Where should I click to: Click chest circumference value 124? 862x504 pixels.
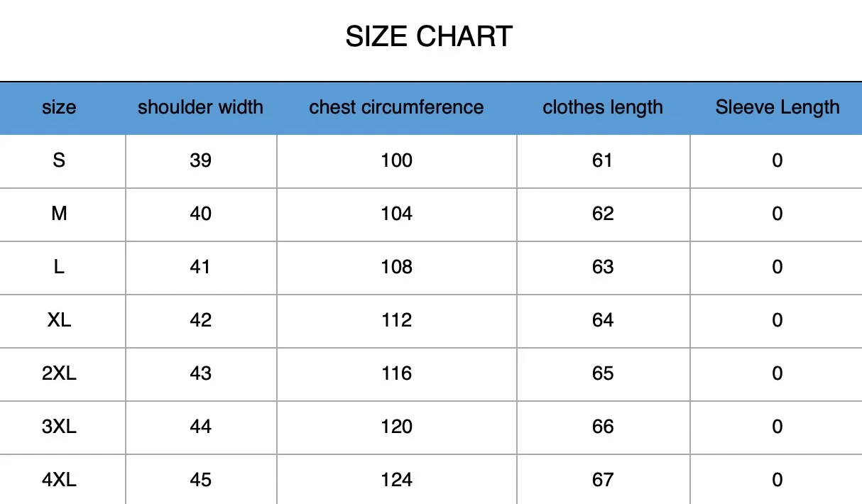click(396, 480)
